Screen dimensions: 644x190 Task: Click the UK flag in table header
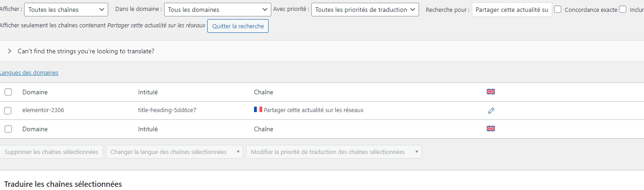click(x=491, y=92)
